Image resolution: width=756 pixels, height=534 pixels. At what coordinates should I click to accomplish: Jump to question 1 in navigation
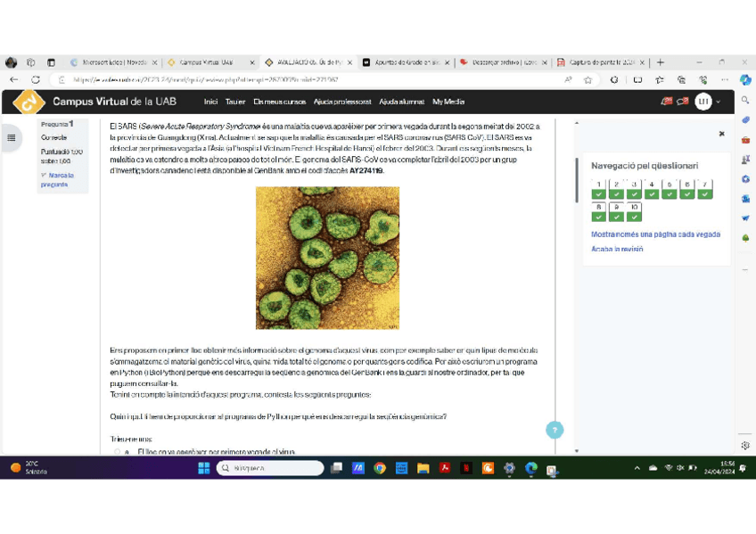[x=598, y=189]
